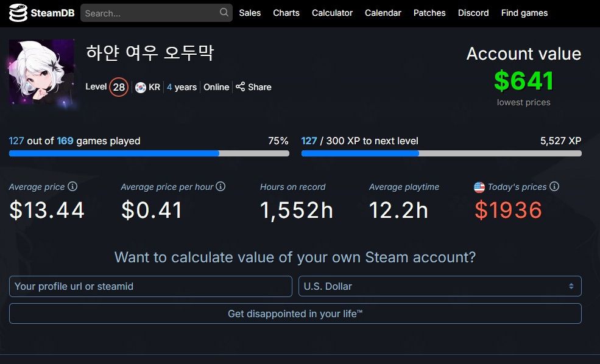600x364 pixels.
Task: Click the profile url or steamid field
Action: (x=150, y=286)
